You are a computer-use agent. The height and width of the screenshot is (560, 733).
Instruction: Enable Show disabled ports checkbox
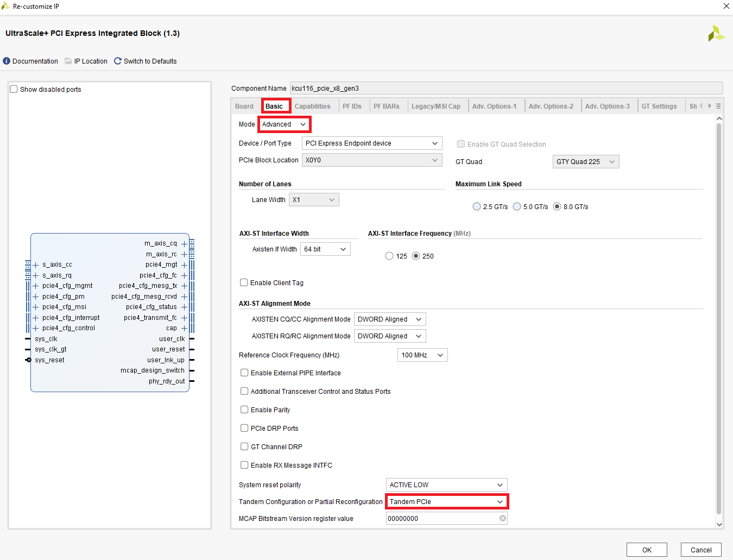(x=14, y=89)
